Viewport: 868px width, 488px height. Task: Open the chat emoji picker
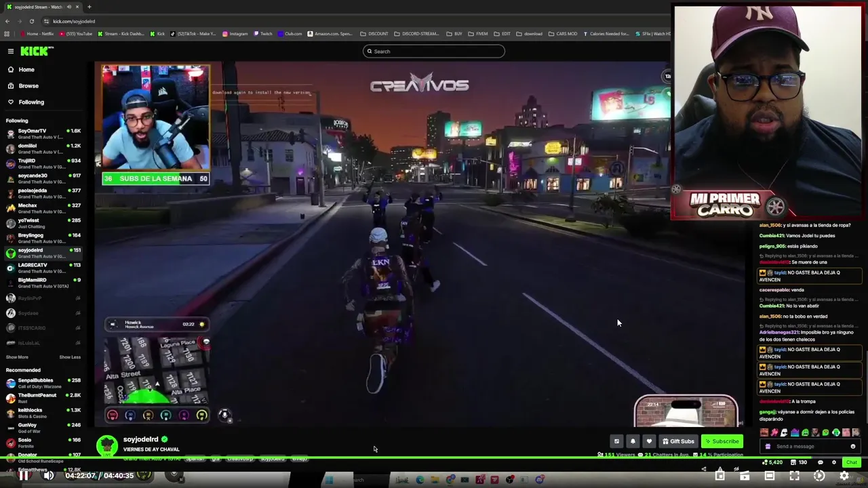(x=853, y=447)
